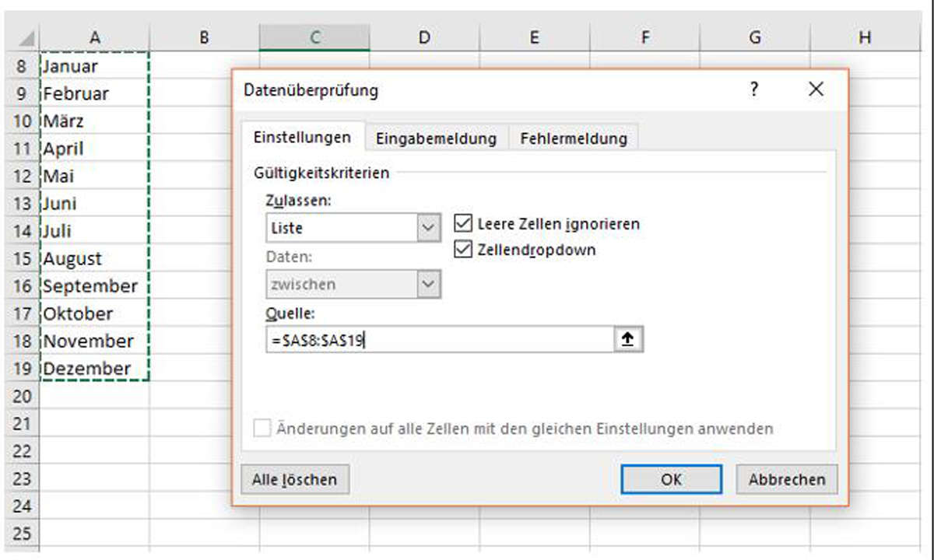
Task: Check Änderungen auf alle Zellen anwenden option
Action: (262, 429)
